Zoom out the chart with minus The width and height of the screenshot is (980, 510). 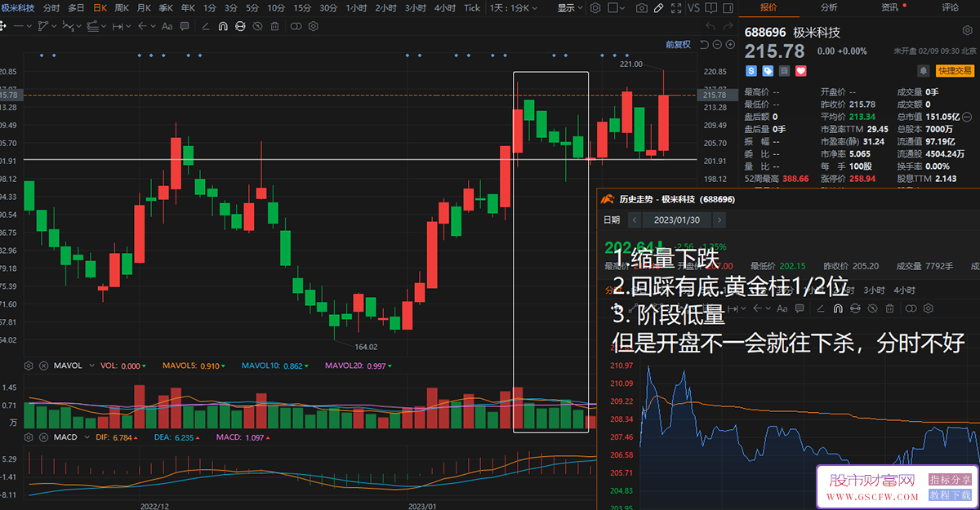point(717,44)
